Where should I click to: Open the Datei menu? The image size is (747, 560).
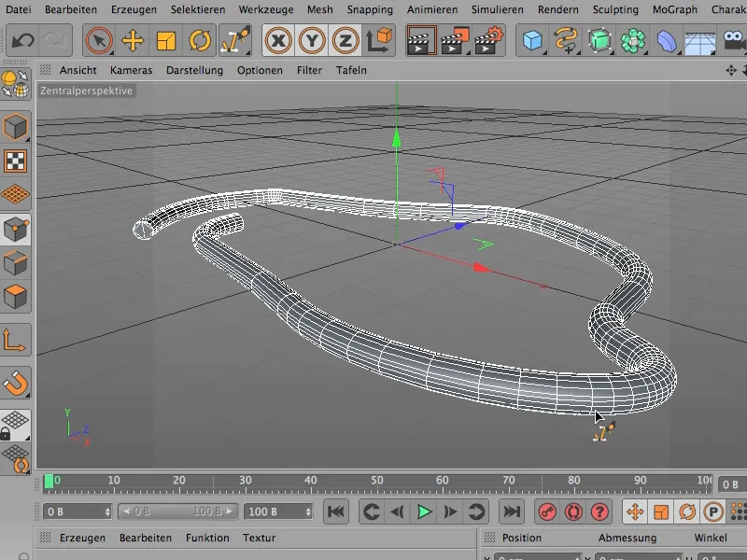18,9
